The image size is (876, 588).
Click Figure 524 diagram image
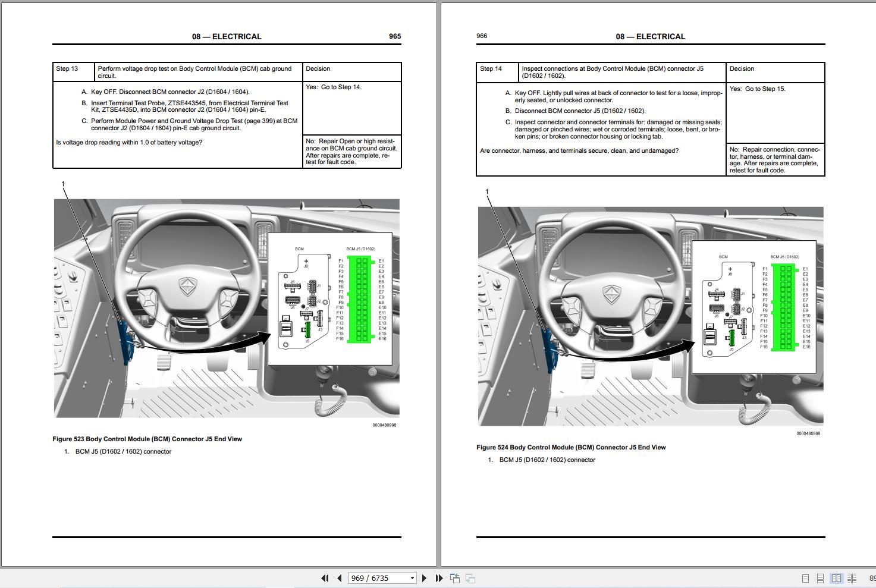[651, 316]
